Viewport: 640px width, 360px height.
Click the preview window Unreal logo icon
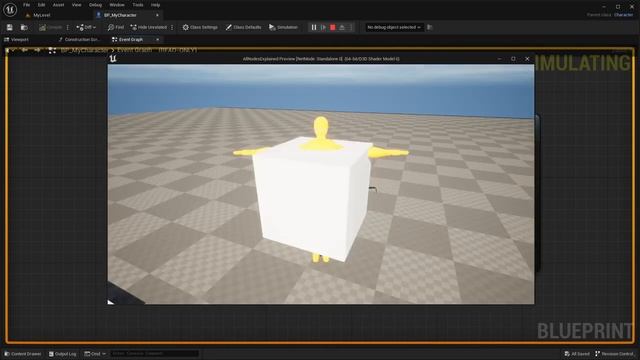(x=113, y=59)
